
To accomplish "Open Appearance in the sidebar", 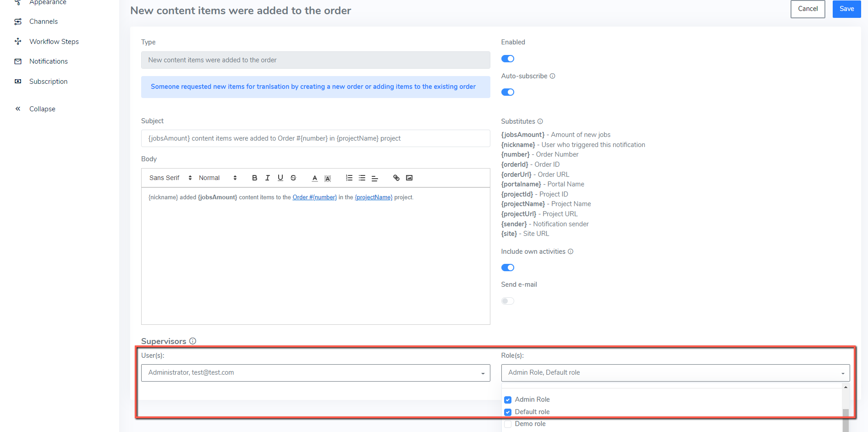I will (x=48, y=2).
